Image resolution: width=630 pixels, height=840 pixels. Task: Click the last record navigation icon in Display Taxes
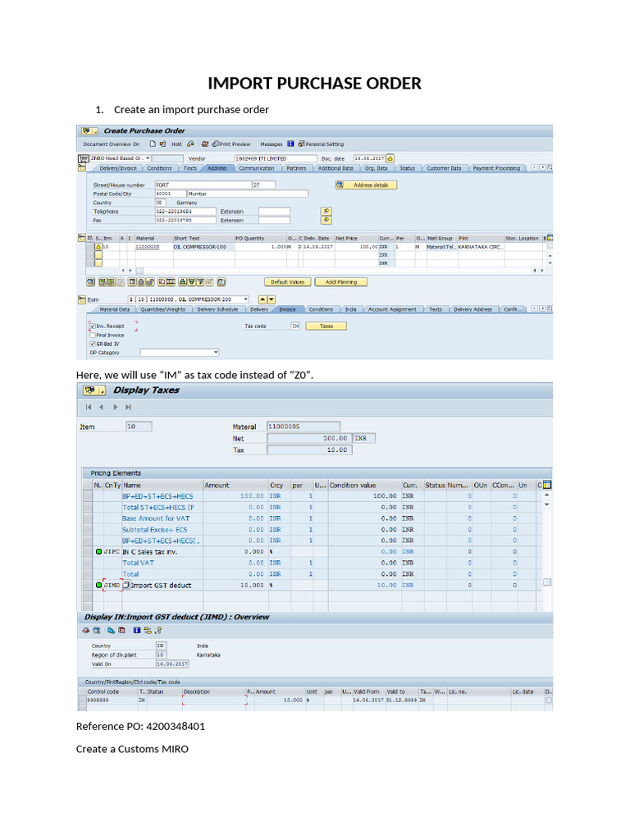129,407
